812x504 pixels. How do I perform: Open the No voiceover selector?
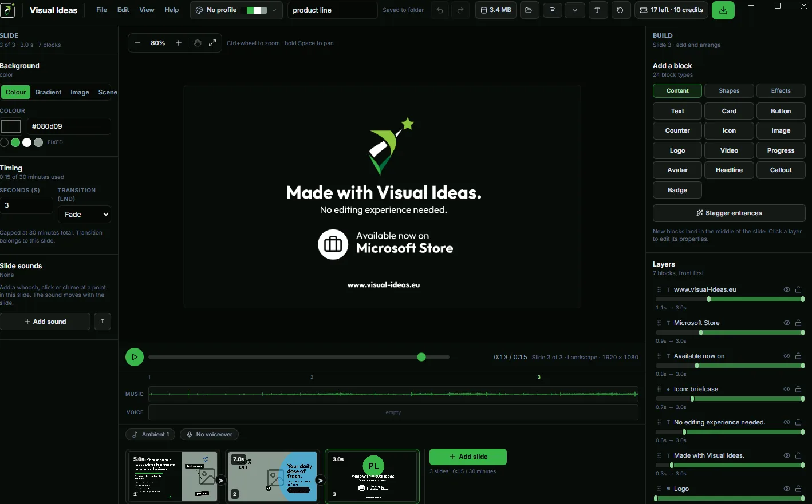click(209, 435)
